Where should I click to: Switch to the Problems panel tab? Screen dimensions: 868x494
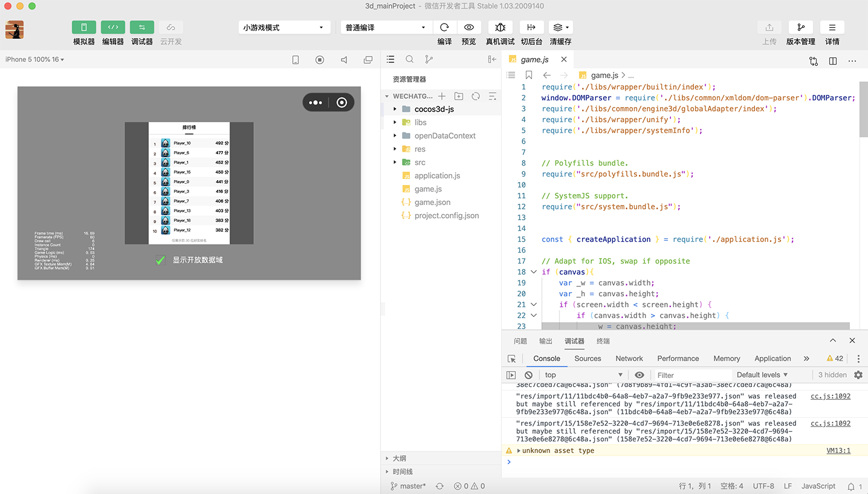[x=520, y=341]
